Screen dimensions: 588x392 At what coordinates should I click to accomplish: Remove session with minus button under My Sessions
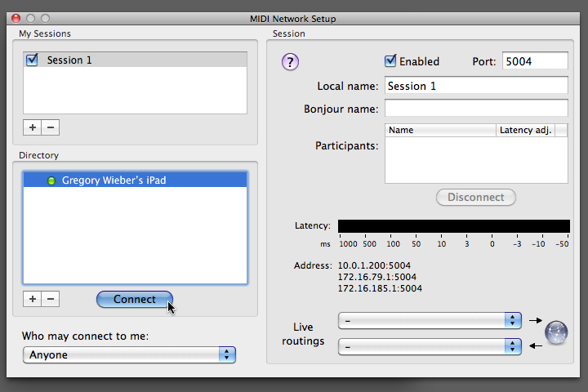click(51, 127)
